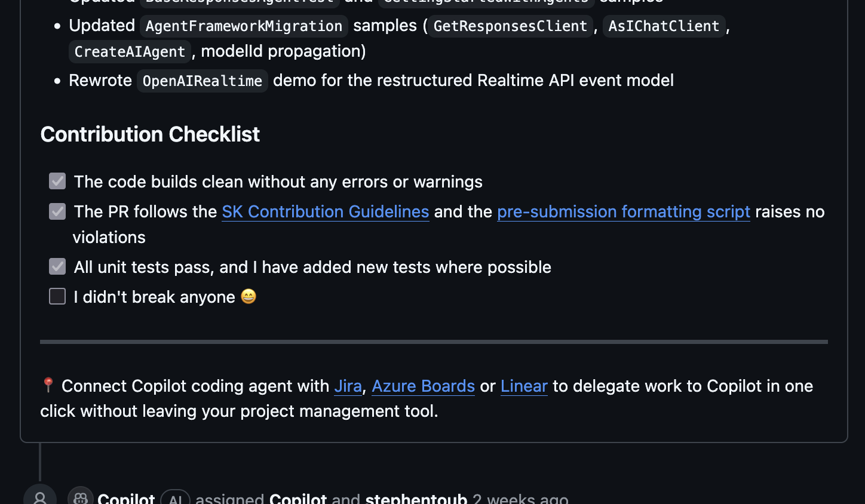Image resolution: width=865 pixels, height=504 pixels.
Task: Click the Linear link
Action: [x=524, y=386]
